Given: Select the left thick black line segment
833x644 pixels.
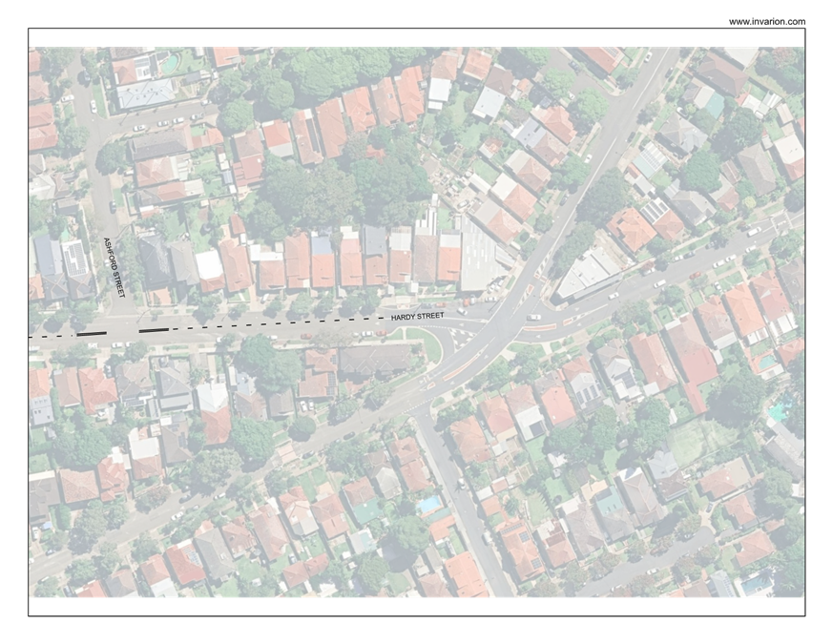Looking at the screenshot, I should 92,333.
